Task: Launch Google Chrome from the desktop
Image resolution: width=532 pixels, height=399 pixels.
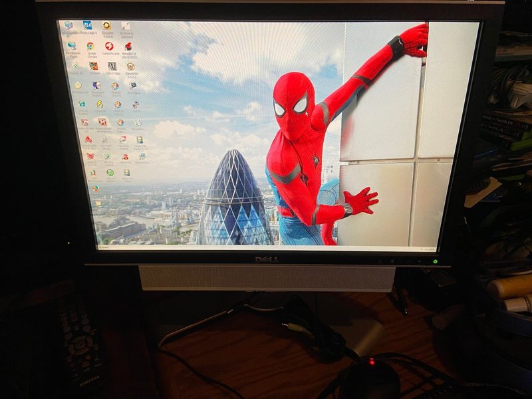Action: pos(90,46)
